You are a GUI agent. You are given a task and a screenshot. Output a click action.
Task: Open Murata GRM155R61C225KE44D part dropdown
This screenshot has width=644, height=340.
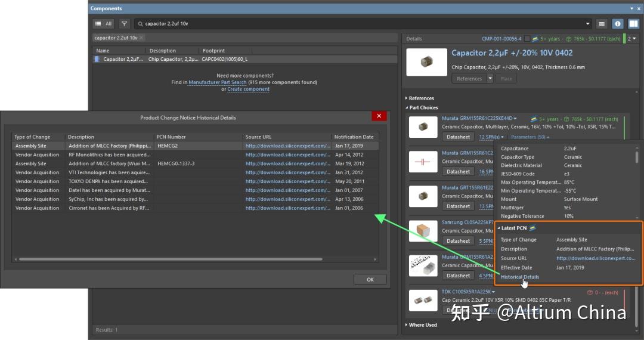515,118
